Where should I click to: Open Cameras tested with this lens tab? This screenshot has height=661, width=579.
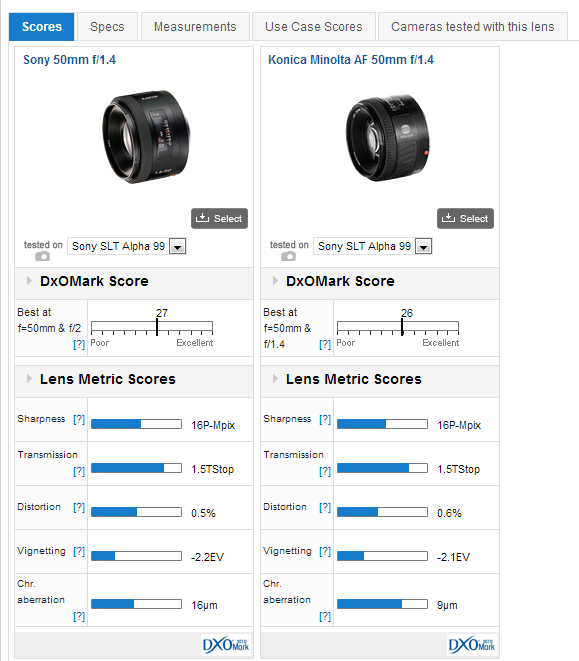tap(473, 27)
